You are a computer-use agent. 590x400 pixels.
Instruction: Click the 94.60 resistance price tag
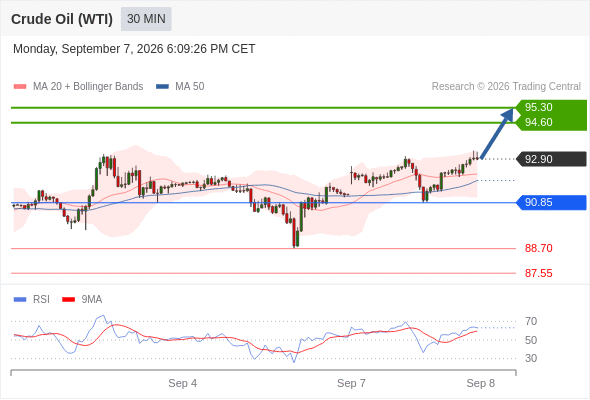pos(551,123)
